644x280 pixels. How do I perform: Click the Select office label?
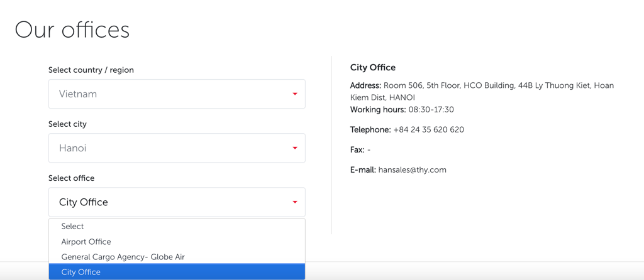pos(71,178)
